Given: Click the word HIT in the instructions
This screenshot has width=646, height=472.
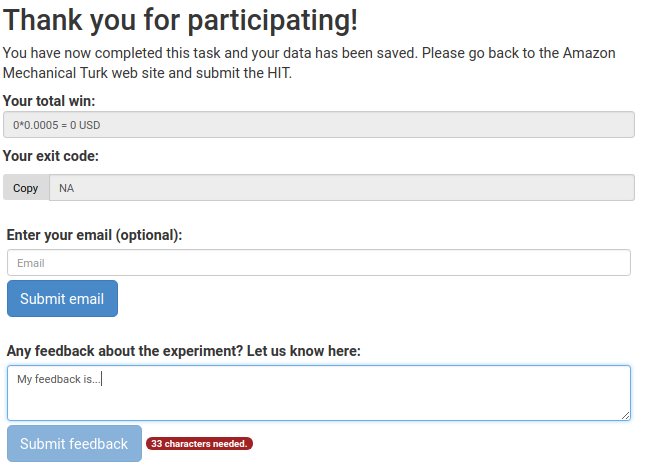Looking at the screenshot, I should pos(279,73).
